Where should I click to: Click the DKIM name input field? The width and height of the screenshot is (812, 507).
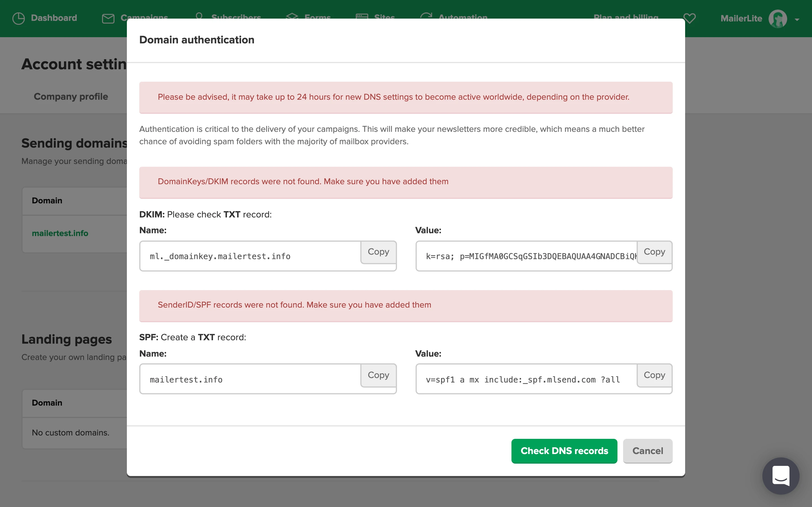(250, 257)
